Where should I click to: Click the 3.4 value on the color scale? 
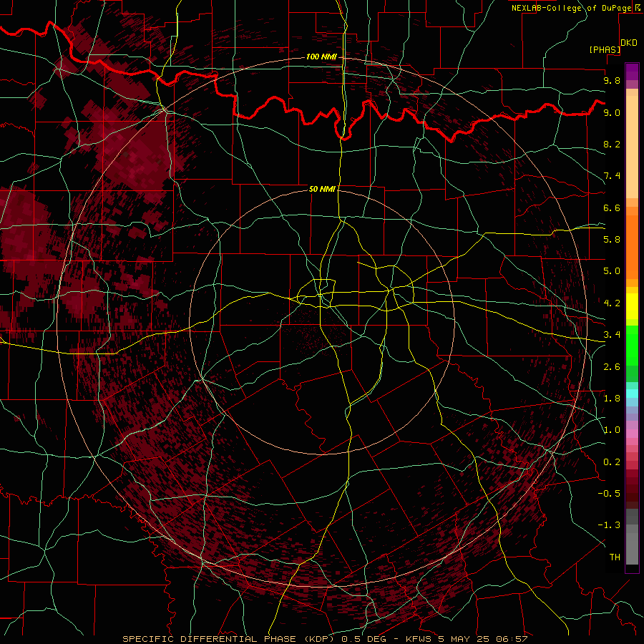click(612, 335)
